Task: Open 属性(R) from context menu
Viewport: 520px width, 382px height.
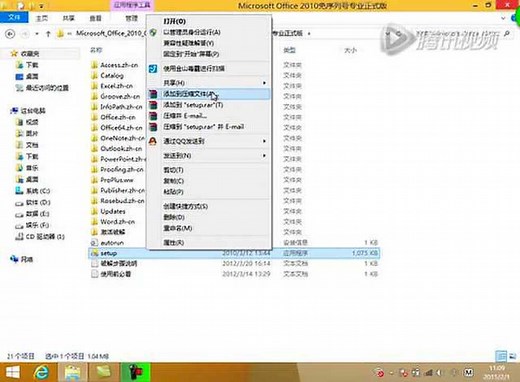Action: click(208, 243)
